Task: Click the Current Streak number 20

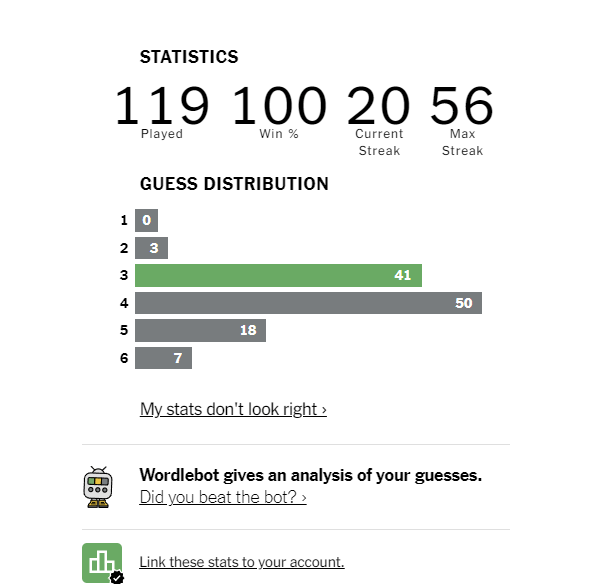Action: click(379, 106)
